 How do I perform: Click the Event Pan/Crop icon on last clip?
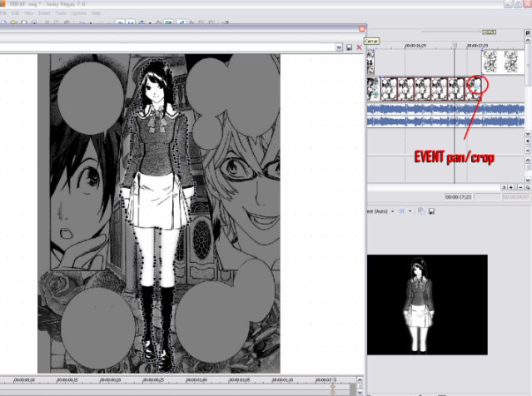tap(476, 88)
